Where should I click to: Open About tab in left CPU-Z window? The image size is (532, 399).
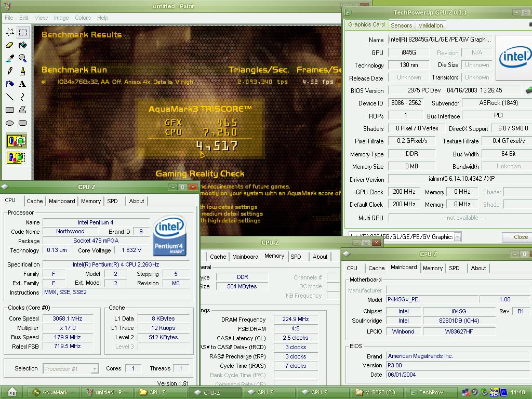(x=137, y=201)
